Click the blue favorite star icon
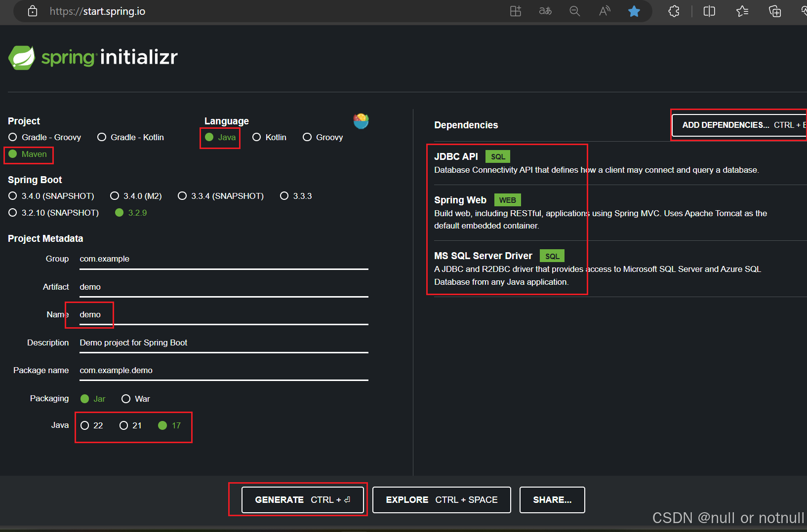 pyautogui.click(x=634, y=11)
